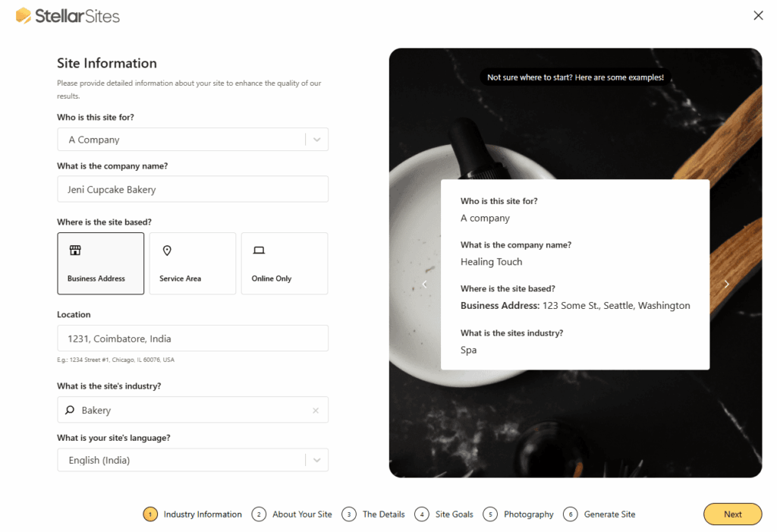Select Service Area as the site base
Screen dimensions: 777x532
point(192,263)
